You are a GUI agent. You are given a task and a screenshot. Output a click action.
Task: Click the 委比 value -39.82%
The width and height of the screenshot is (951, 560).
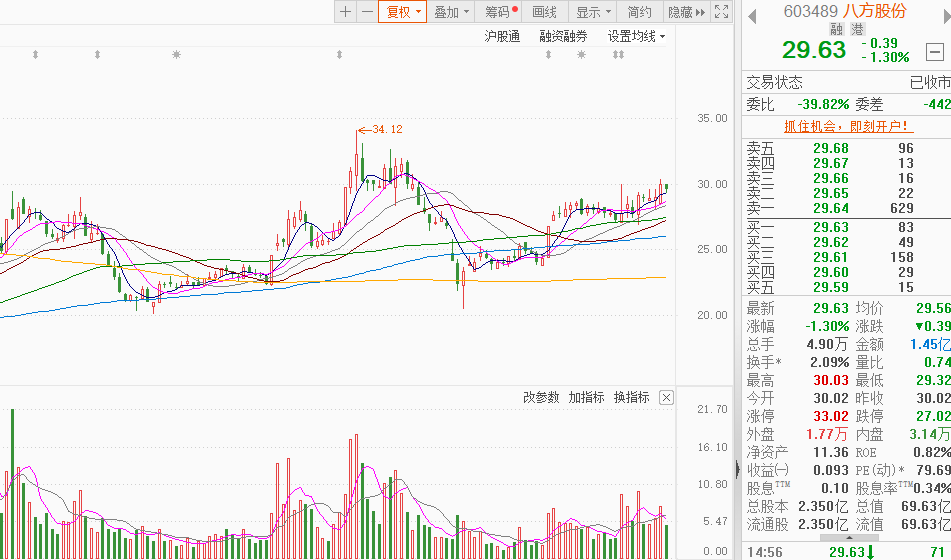[823, 104]
